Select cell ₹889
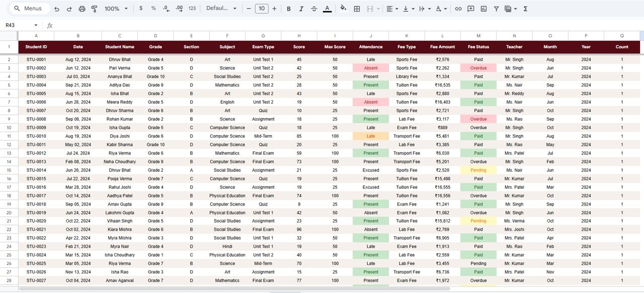The width and height of the screenshot is (644, 293). click(x=443, y=128)
